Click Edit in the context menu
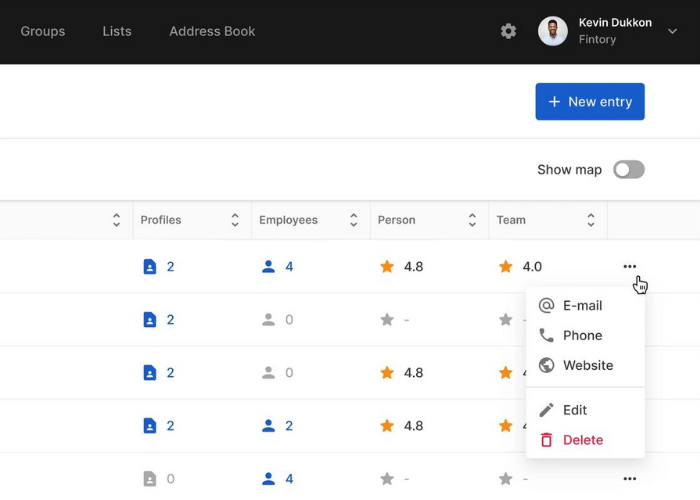 (x=574, y=410)
